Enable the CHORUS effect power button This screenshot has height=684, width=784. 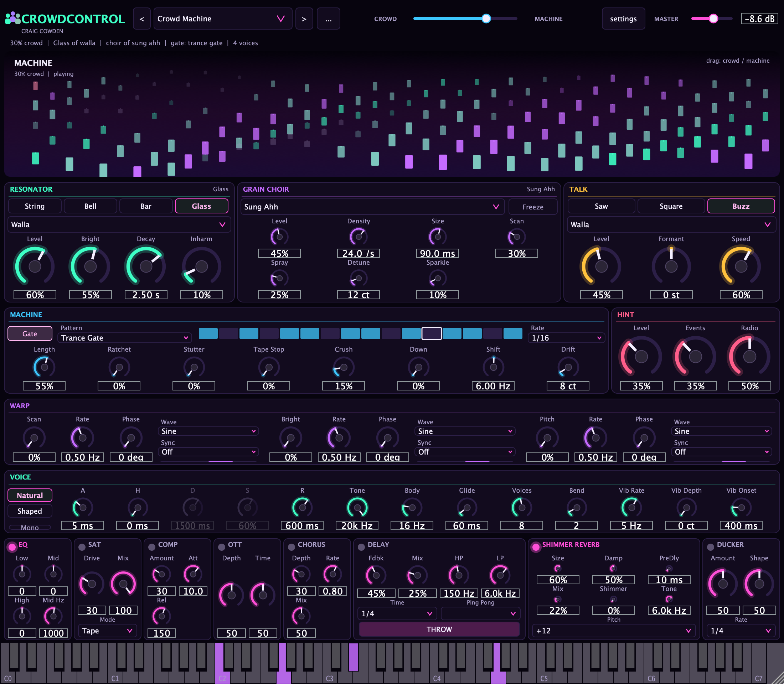click(x=292, y=547)
